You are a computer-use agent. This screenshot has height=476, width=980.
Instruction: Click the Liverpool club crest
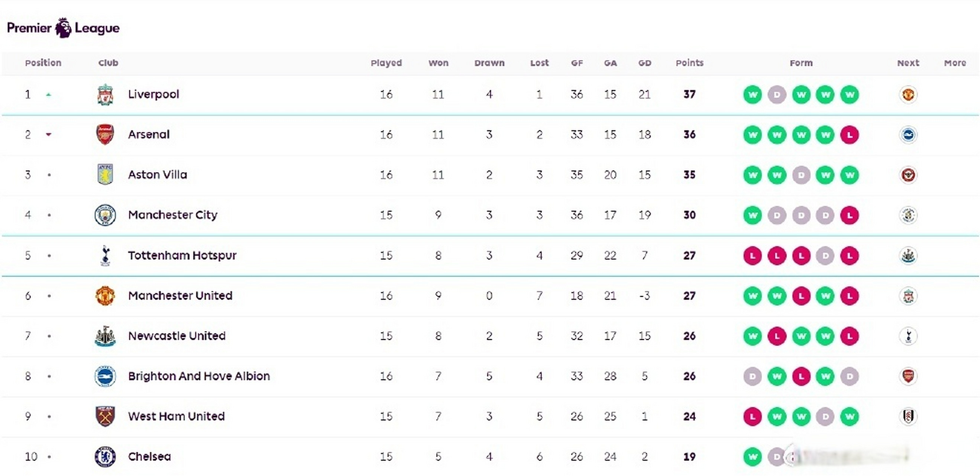[x=105, y=94]
